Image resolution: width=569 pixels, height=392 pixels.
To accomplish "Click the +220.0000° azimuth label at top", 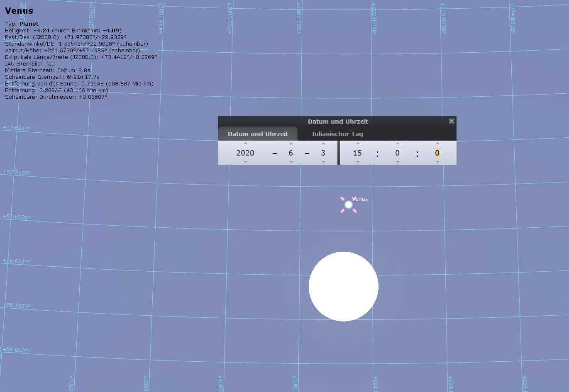I will click(x=230, y=18).
